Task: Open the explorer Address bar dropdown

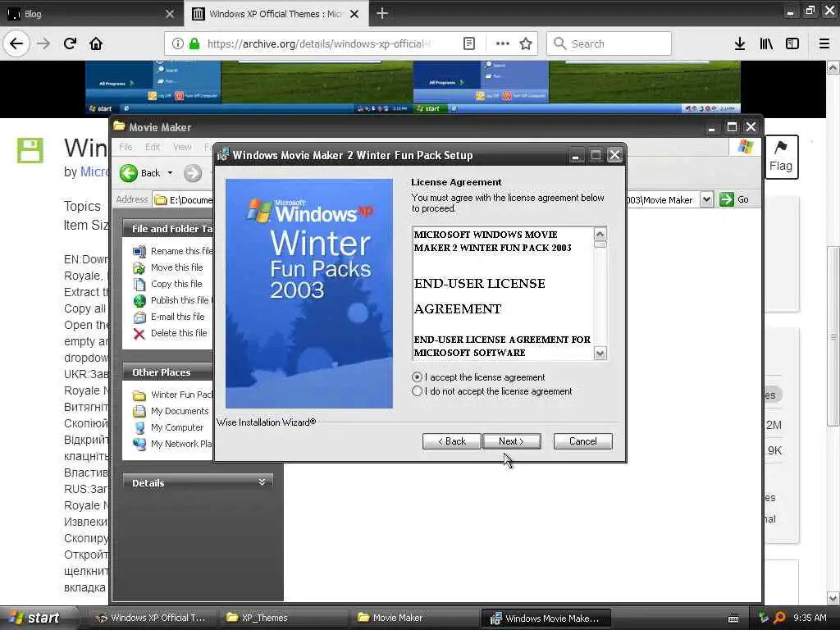Action: click(706, 199)
